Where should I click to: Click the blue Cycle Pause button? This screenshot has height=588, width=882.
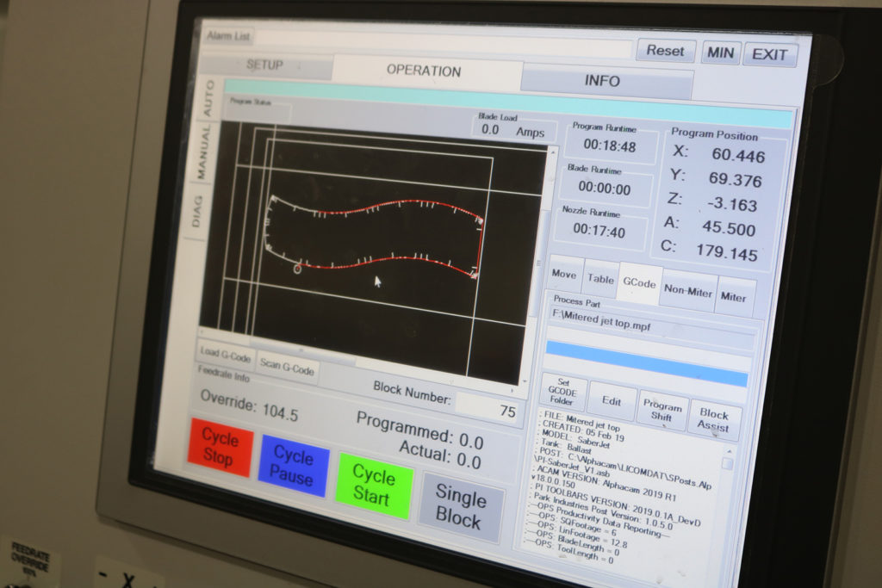293,465
